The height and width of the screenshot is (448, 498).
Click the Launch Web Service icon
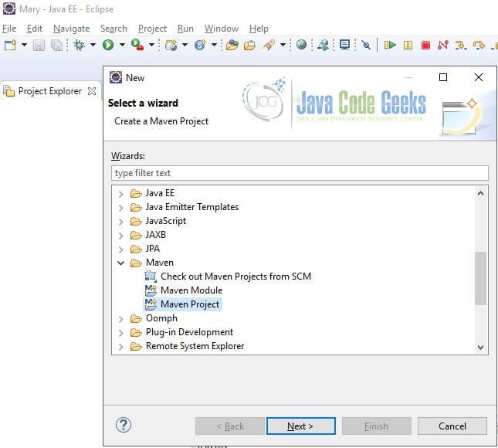tap(324, 45)
